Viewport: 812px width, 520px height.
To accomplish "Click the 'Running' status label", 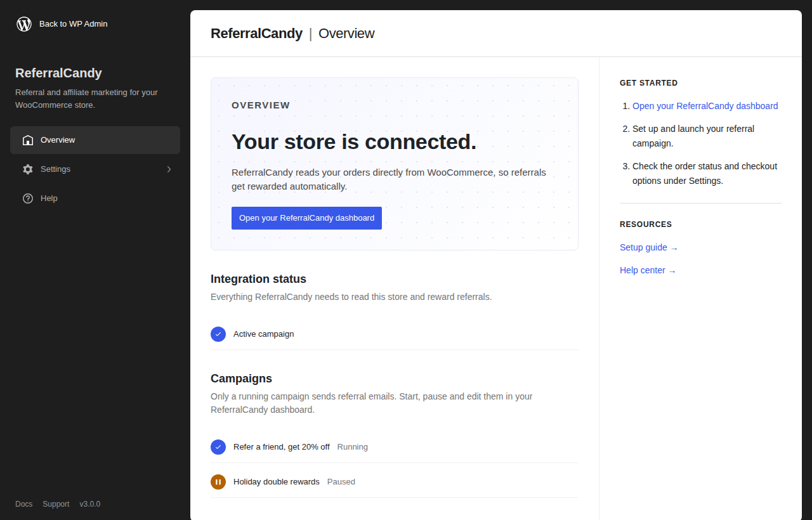I will point(353,447).
